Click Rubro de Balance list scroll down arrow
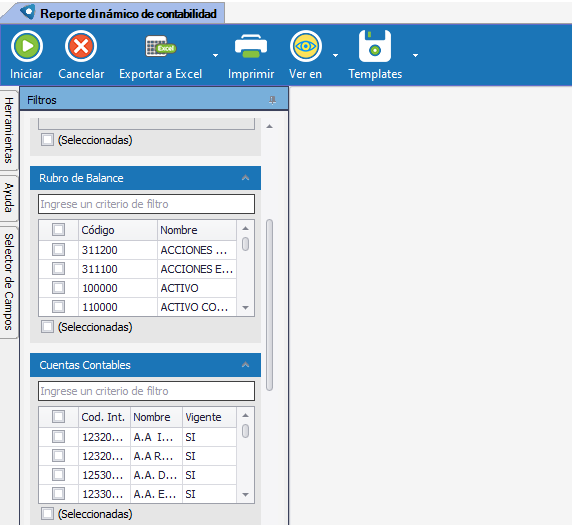 point(246,308)
